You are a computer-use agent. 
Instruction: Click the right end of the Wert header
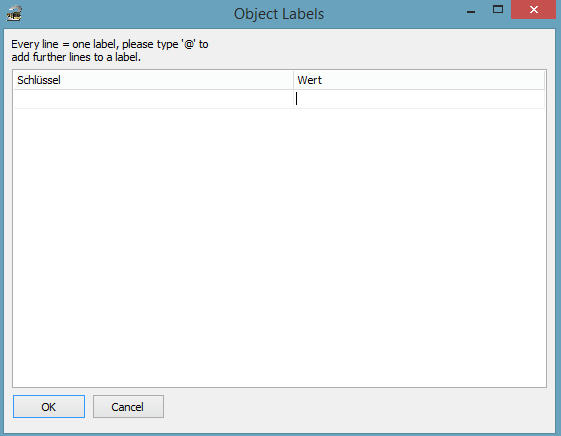click(537, 80)
